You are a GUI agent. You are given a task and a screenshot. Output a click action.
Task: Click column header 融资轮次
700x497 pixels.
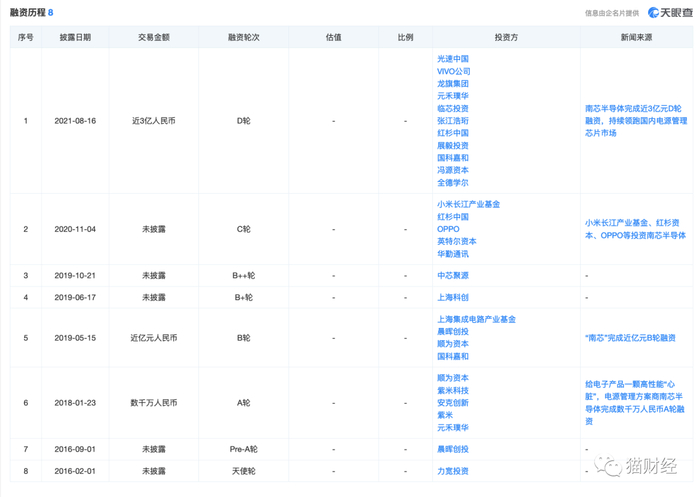point(243,38)
